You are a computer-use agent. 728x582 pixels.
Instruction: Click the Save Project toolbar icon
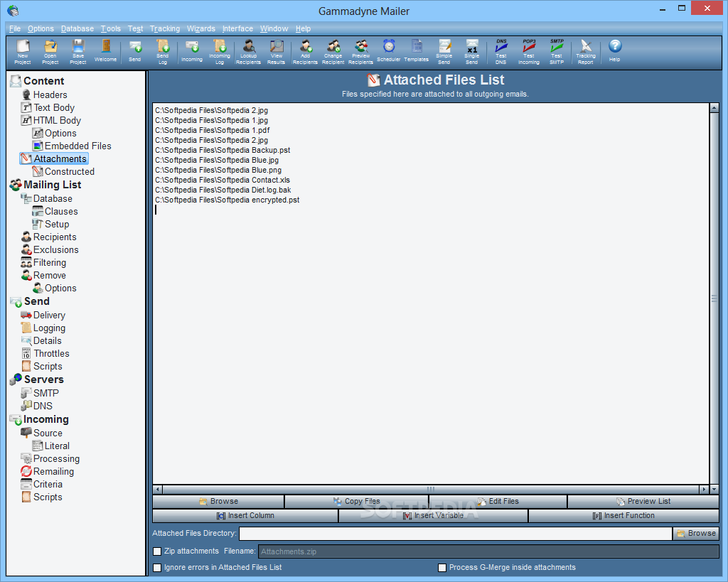[x=78, y=51]
